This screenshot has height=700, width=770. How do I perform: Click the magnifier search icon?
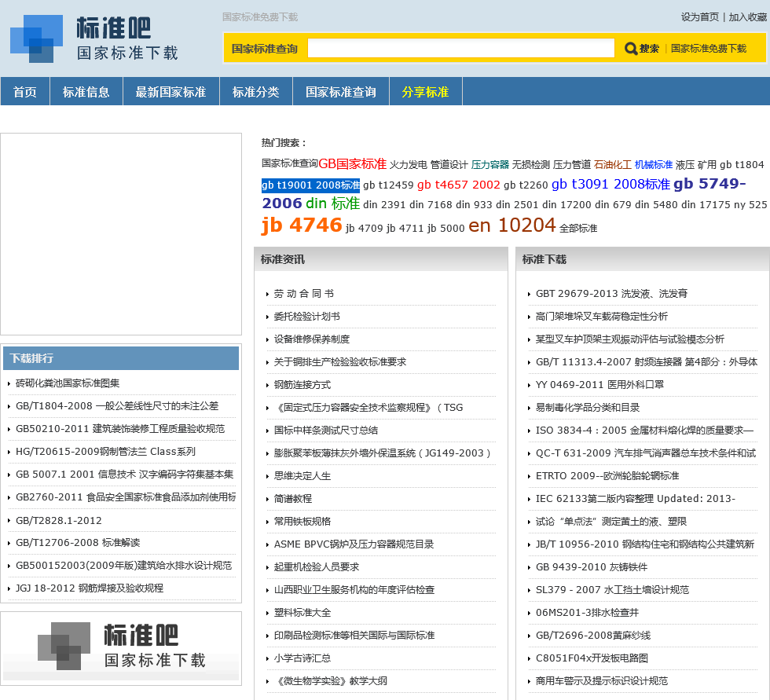(x=631, y=49)
